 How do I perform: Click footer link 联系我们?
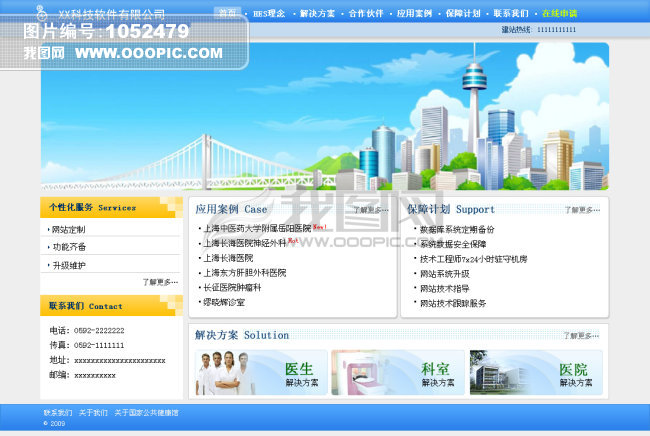58,413
